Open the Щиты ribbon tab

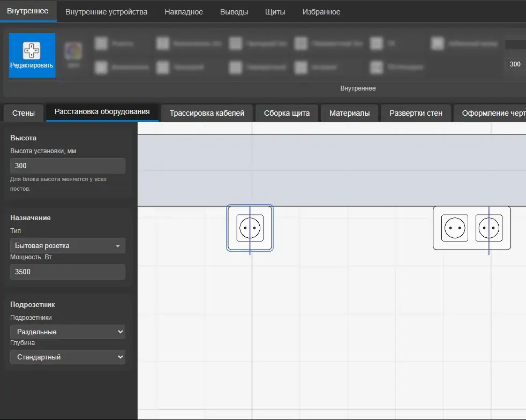tap(275, 12)
